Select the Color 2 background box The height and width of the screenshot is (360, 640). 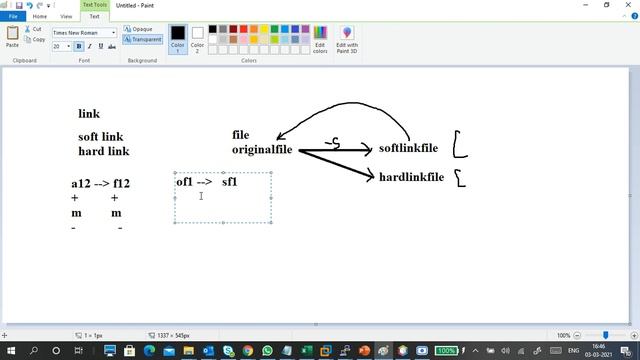pyautogui.click(x=197, y=39)
